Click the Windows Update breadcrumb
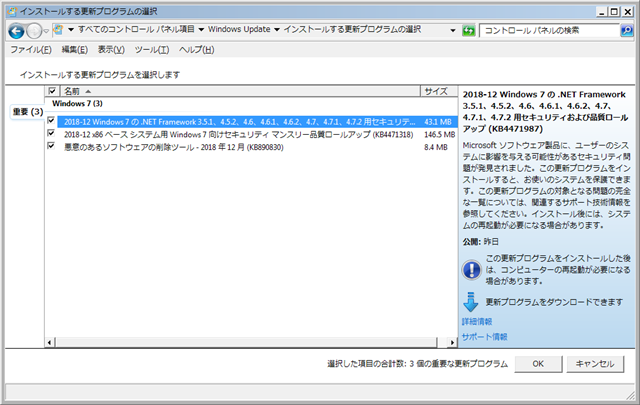 click(x=239, y=29)
